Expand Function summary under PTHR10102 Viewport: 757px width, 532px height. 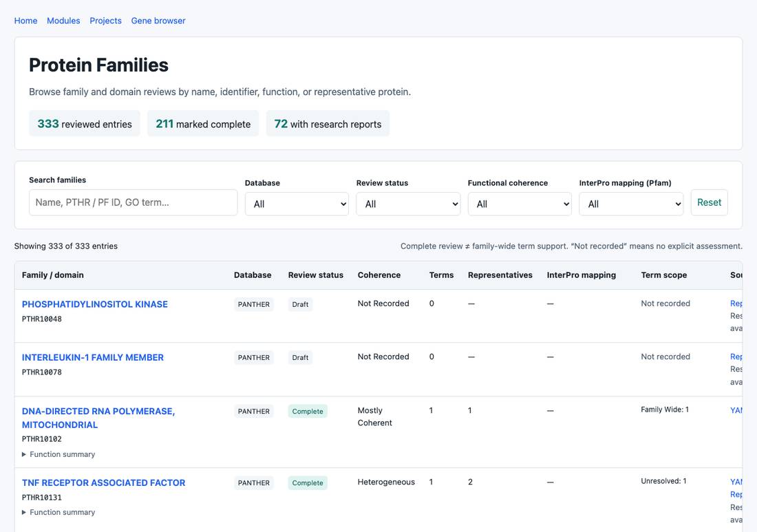pyautogui.click(x=58, y=454)
